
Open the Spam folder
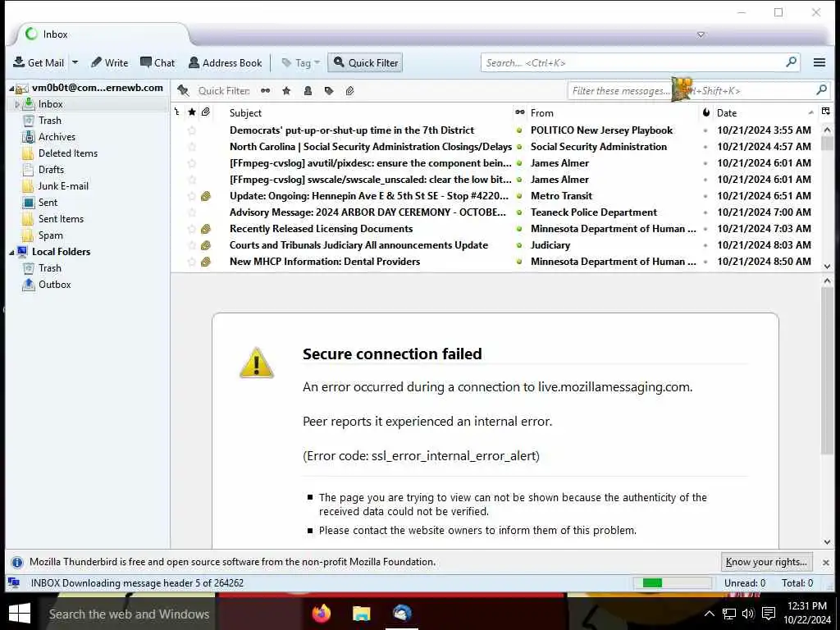[x=50, y=235]
